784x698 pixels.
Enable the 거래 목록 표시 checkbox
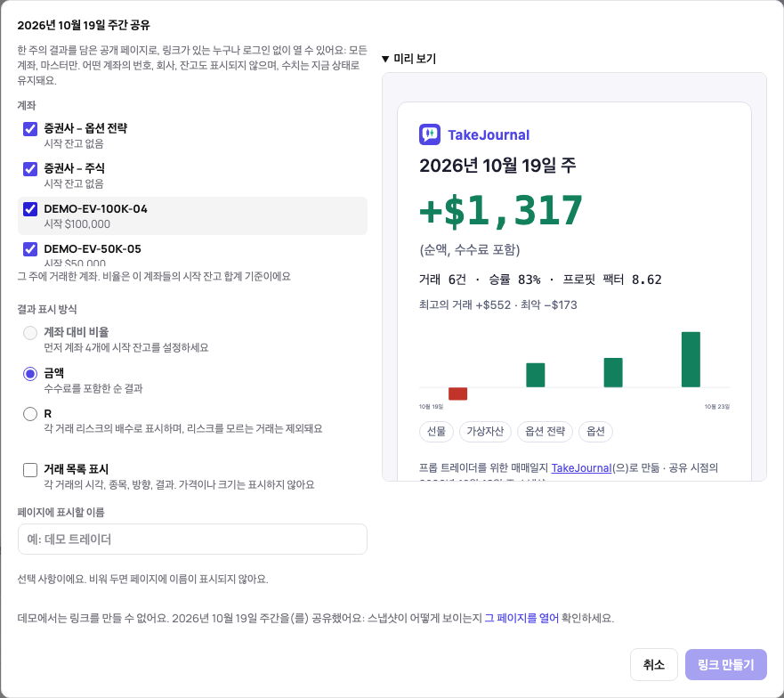click(x=30, y=470)
